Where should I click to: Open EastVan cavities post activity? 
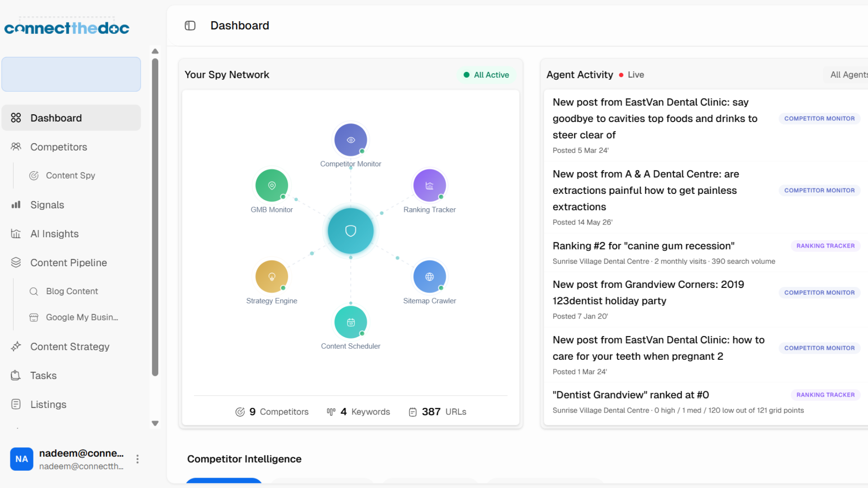coord(706,126)
